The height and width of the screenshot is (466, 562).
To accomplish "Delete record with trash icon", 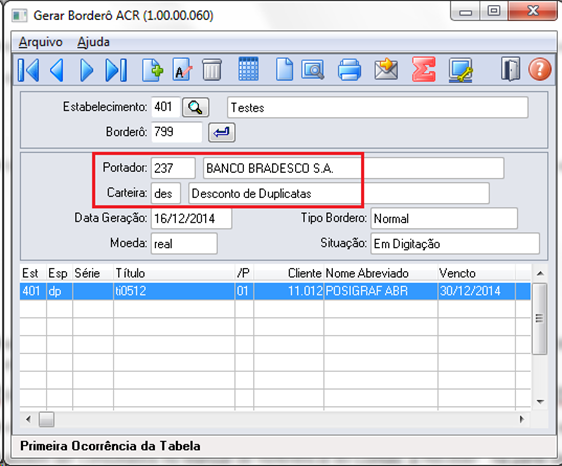I will click(x=212, y=70).
